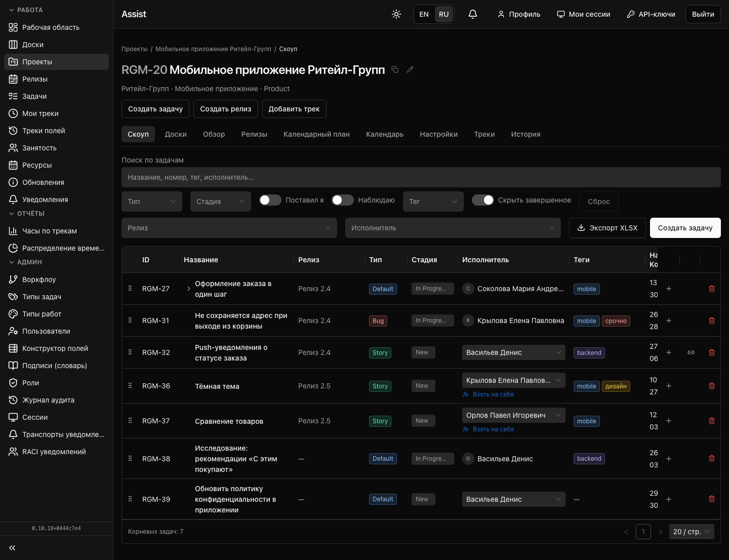Click the Создать релиз button
The width and height of the screenshot is (729, 560).
(226, 109)
